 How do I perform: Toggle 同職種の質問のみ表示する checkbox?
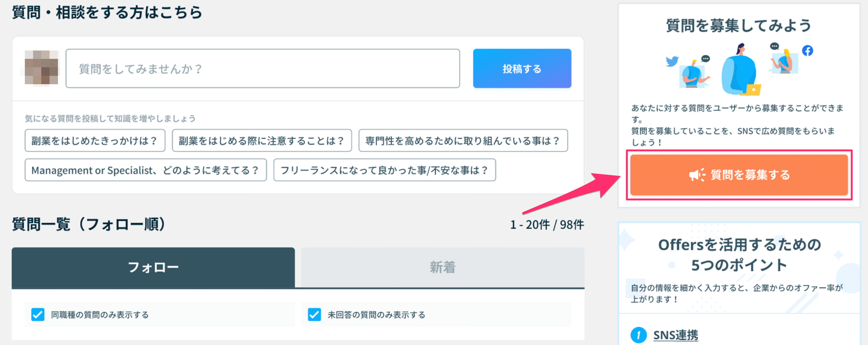click(x=38, y=314)
